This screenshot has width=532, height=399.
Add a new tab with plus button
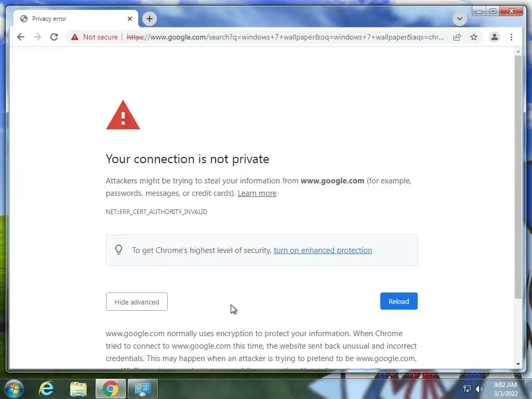pyautogui.click(x=150, y=19)
